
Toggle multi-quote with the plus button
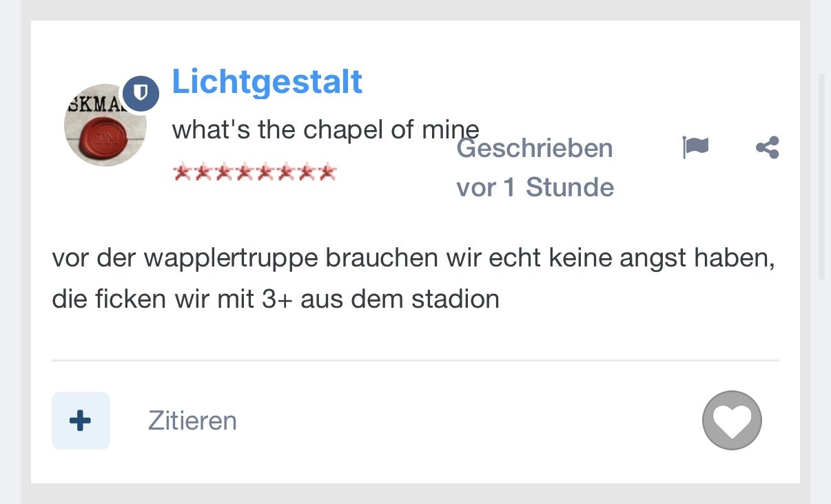[81, 421]
